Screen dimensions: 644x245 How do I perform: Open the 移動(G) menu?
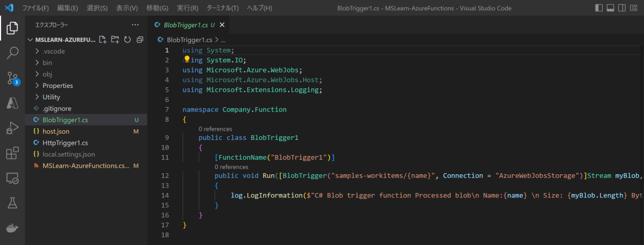[x=157, y=8]
